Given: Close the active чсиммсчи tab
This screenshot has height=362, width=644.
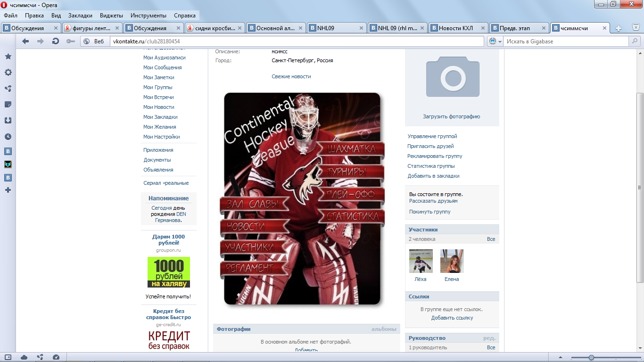Looking at the screenshot, I should 604,28.
